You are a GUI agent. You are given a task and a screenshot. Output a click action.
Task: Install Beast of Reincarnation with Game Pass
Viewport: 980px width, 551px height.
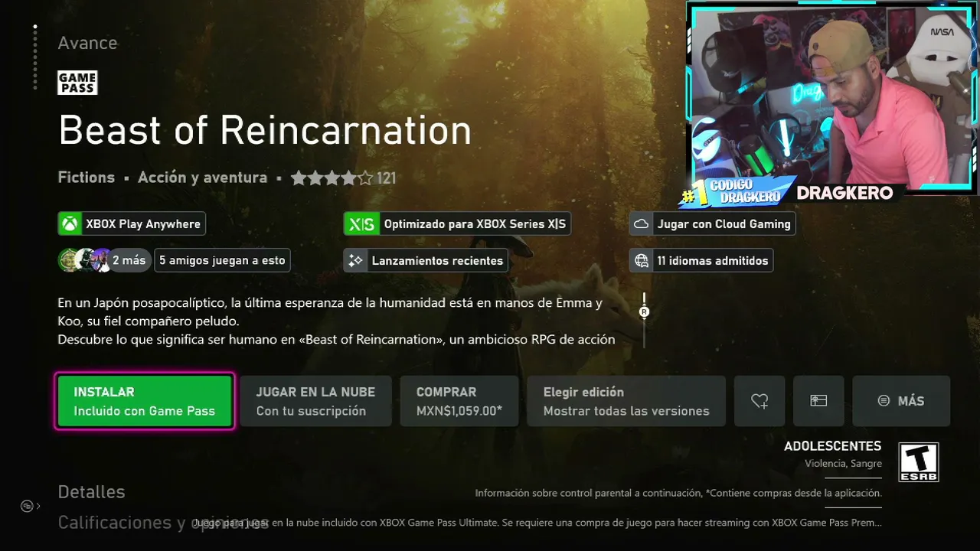tap(145, 401)
